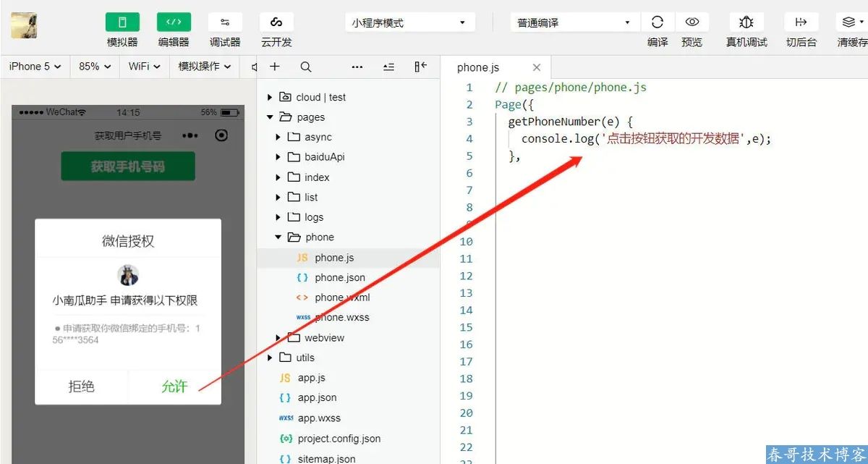Viewport: 868px width, 464px height.
Task: Click the Preview (预览) eye icon
Action: [x=692, y=22]
